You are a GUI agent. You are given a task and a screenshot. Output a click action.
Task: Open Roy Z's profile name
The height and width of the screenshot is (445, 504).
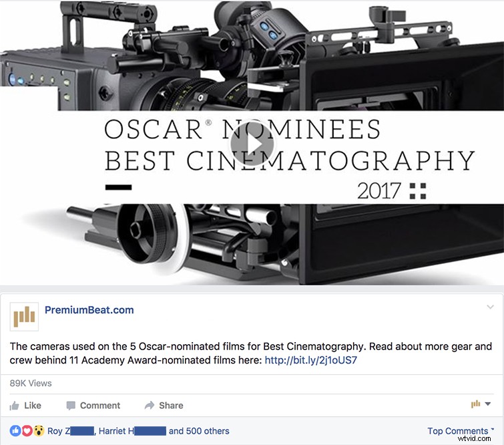[x=71, y=431]
